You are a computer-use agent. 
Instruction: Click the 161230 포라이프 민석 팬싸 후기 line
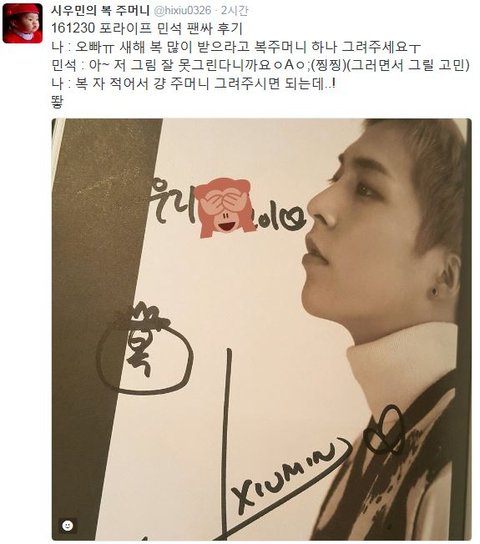(x=147, y=29)
